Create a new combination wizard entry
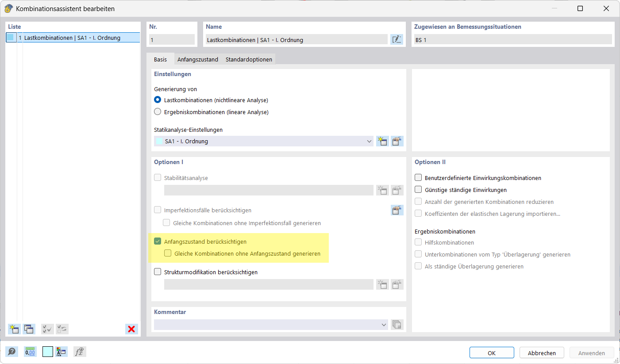Viewport: 620px width, 364px height. 14,329
